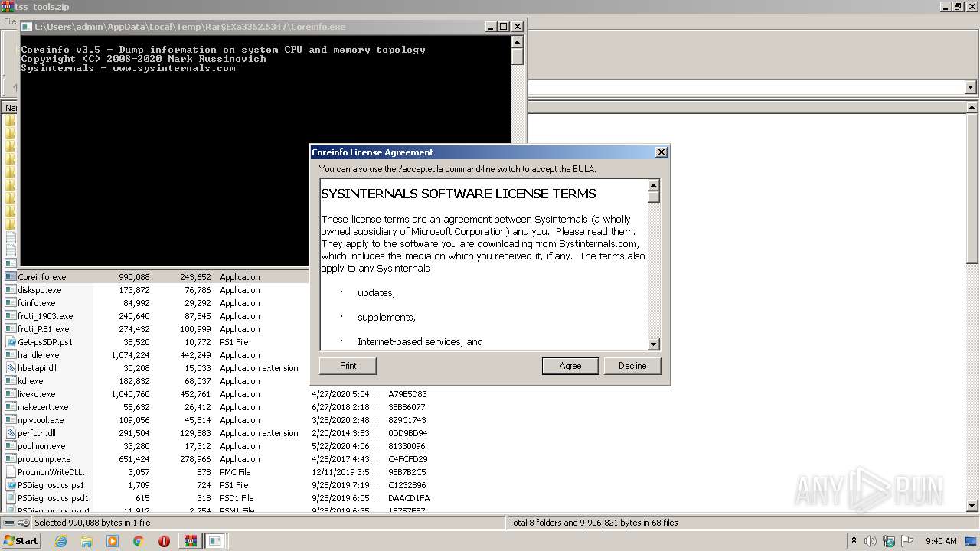This screenshot has height=551, width=980.
Task: Select poolmon.exe file icon
Action: click(x=11, y=446)
